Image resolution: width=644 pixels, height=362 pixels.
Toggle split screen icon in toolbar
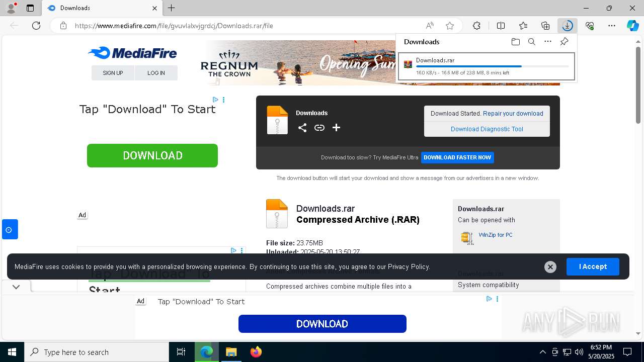pyautogui.click(x=501, y=26)
